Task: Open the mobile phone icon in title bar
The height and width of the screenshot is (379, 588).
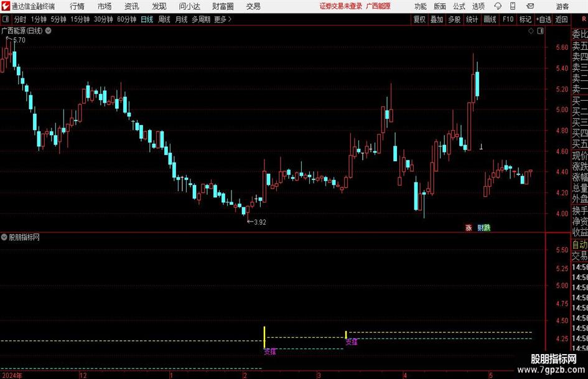Action: pos(513,6)
